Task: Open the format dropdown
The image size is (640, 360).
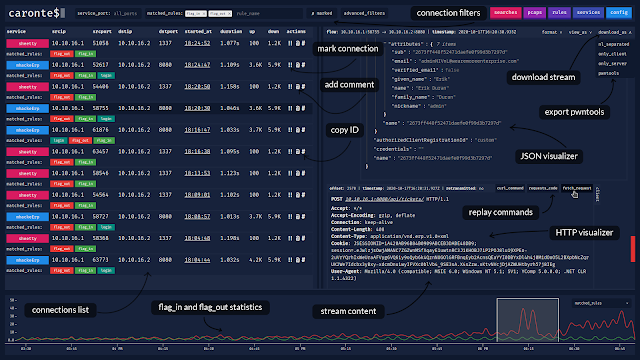Action: pyautogui.click(x=552, y=32)
